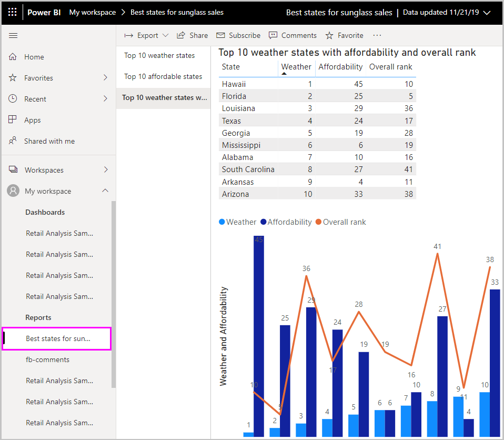
Task: Expand the report title dropdown chevron
Action: coord(487,13)
